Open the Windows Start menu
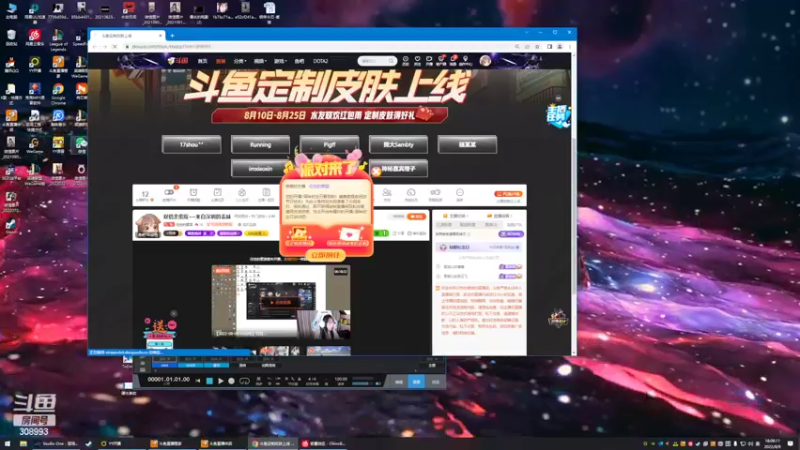800x450 pixels. 7,444
